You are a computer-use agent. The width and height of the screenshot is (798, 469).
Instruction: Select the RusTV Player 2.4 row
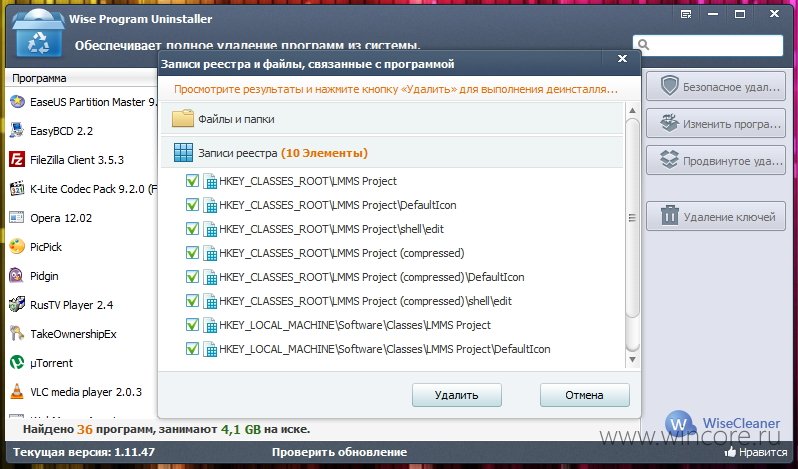click(81, 305)
